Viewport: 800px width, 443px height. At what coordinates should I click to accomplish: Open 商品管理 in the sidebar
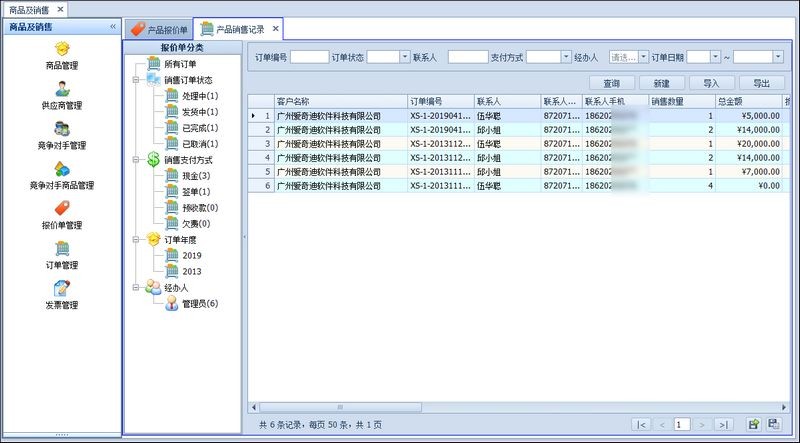(62, 56)
